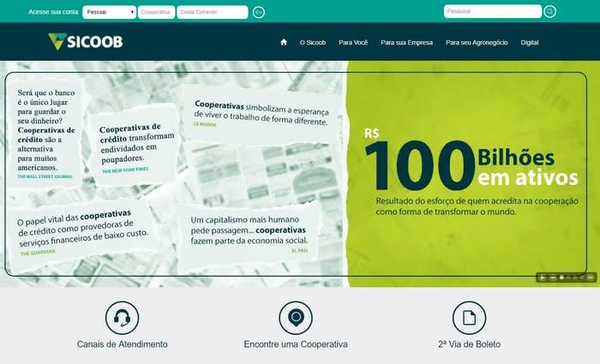Open the O Sicoob menu
600x364 pixels.
pos(313,43)
